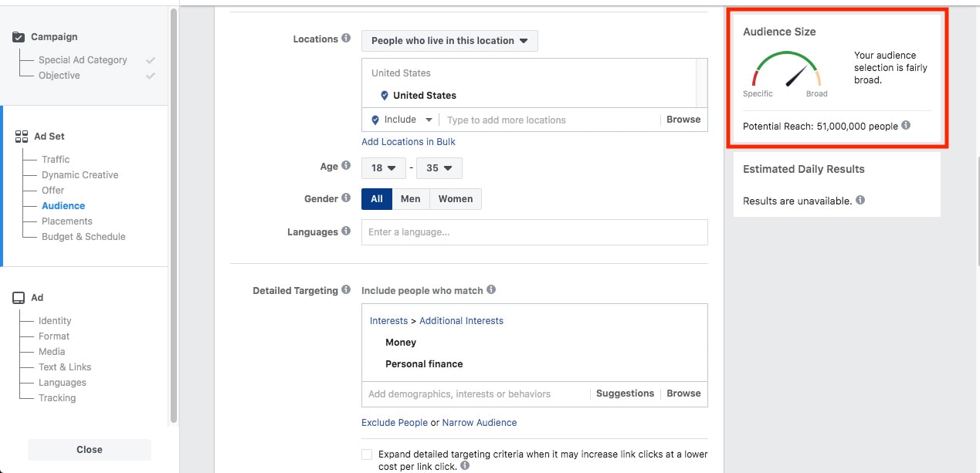Viewport: 980px width, 473px height.
Task: Click Potential Reach: 51,000,000 people text
Action: pyautogui.click(x=820, y=126)
